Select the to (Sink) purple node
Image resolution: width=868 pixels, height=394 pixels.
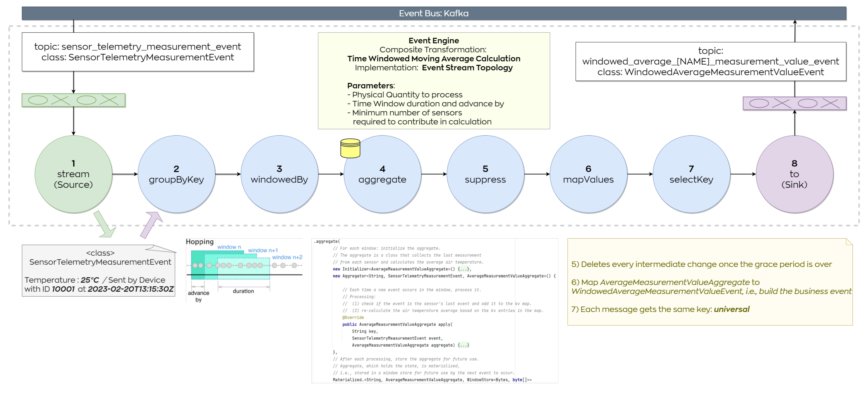click(x=794, y=174)
